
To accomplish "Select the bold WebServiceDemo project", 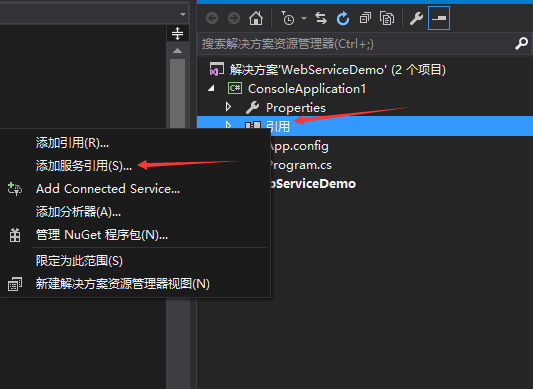I will tap(313, 184).
